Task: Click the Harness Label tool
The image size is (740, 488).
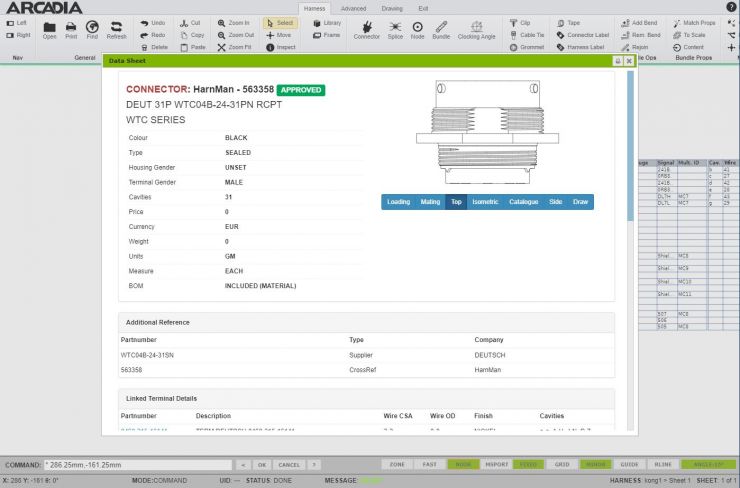Action: (x=580, y=47)
